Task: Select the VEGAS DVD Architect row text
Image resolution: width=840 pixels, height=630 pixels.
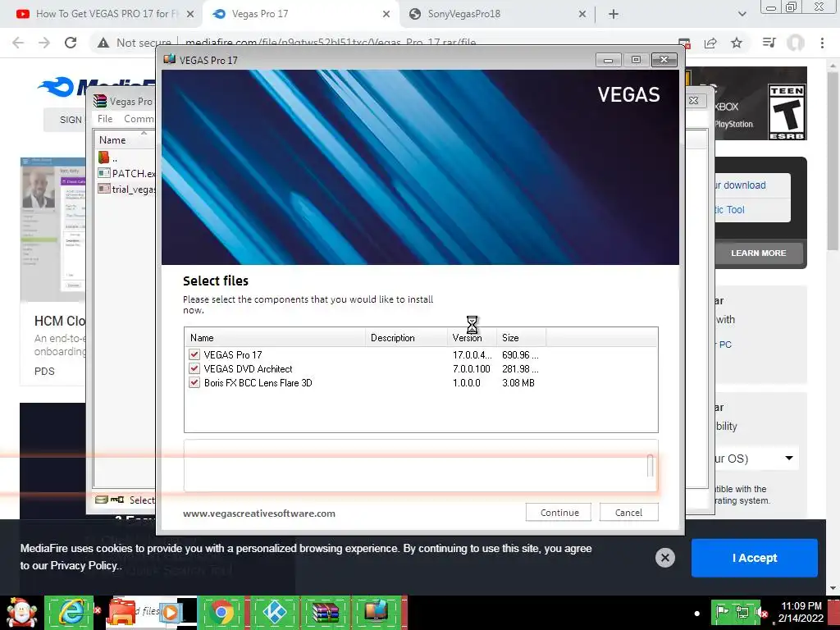Action: pyautogui.click(x=248, y=368)
